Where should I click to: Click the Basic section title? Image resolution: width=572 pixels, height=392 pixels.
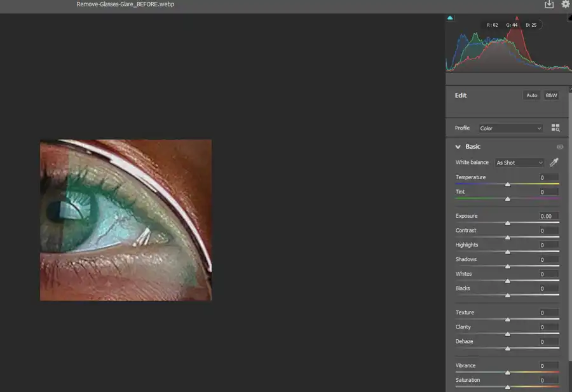(x=473, y=147)
